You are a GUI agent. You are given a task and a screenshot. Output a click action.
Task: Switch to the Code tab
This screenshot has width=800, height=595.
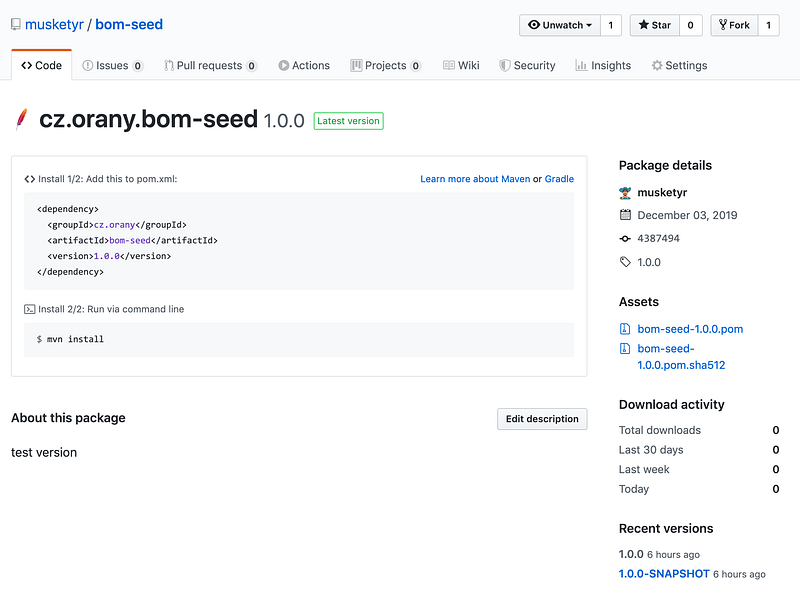click(41, 65)
